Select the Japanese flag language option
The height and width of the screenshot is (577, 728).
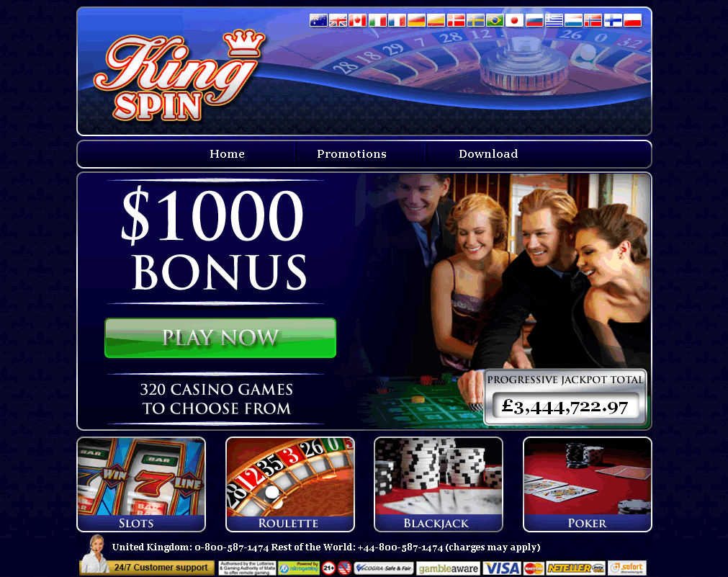coord(514,20)
